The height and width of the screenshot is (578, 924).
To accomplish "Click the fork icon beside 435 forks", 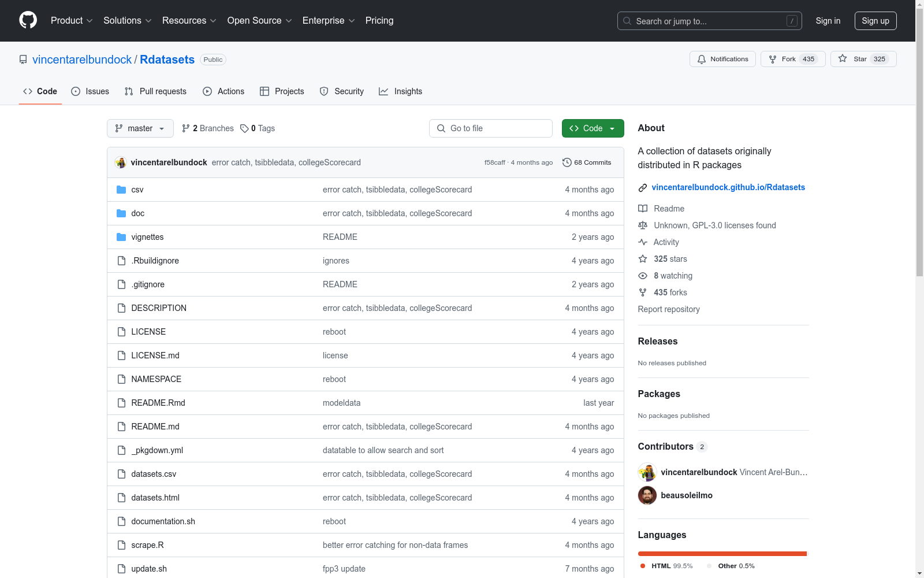I will coord(643,292).
